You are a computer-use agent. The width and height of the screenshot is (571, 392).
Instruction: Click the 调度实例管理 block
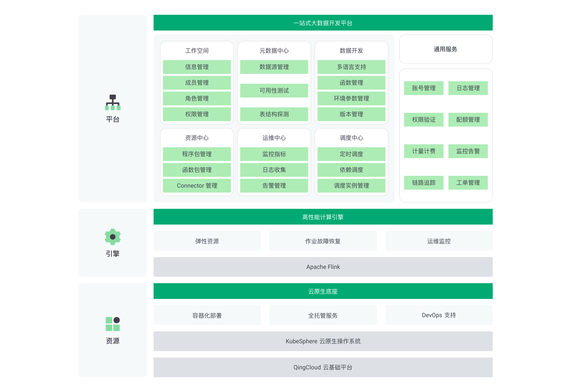pyautogui.click(x=351, y=186)
